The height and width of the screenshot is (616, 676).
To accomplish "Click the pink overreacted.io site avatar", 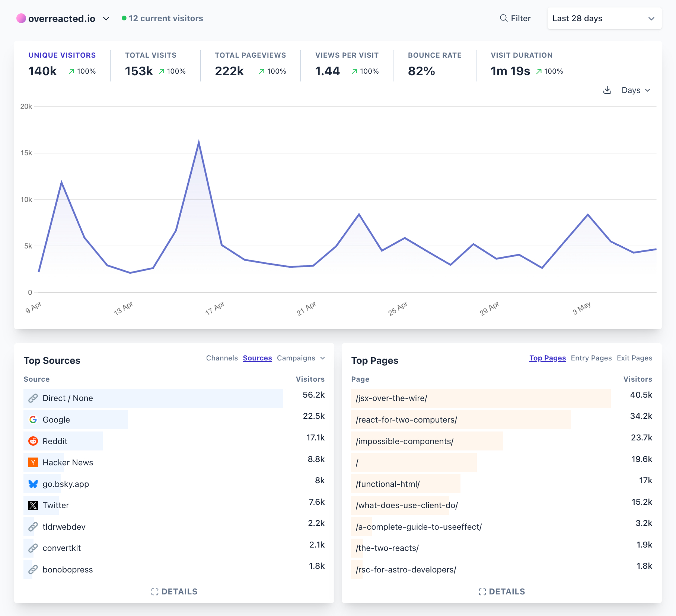I will [x=21, y=18].
